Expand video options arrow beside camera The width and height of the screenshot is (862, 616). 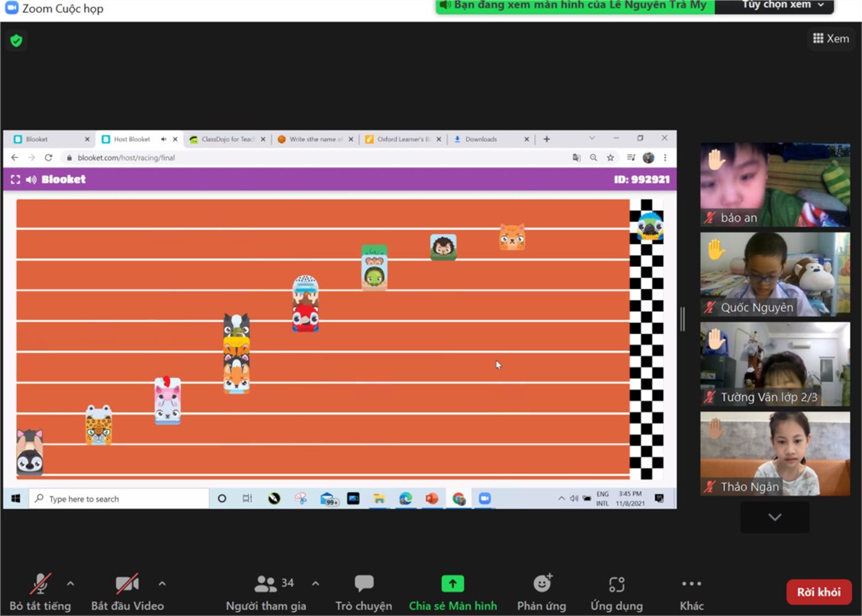[x=162, y=584]
